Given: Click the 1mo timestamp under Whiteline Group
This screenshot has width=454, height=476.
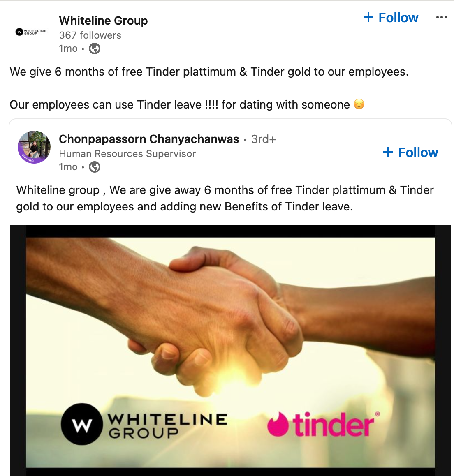Looking at the screenshot, I should pos(68,49).
